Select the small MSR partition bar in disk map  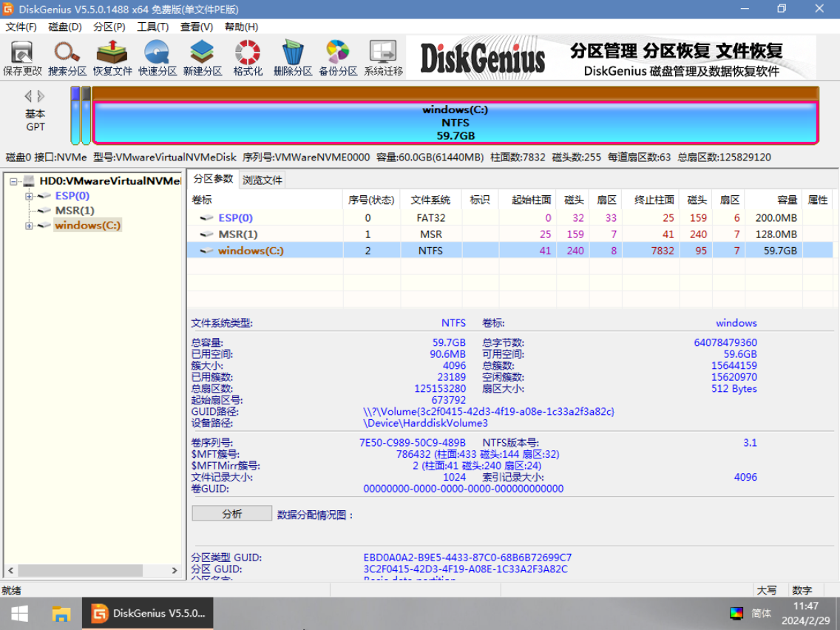coord(86,115)
